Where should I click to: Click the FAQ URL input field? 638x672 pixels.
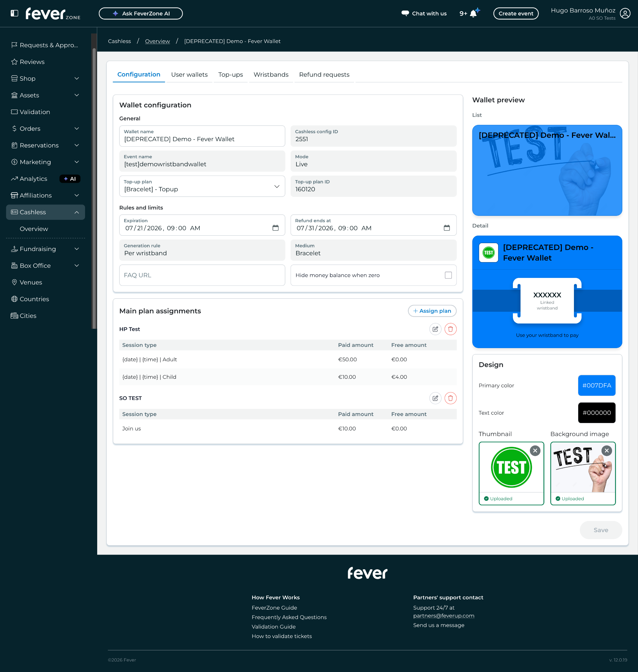point(202,275)
